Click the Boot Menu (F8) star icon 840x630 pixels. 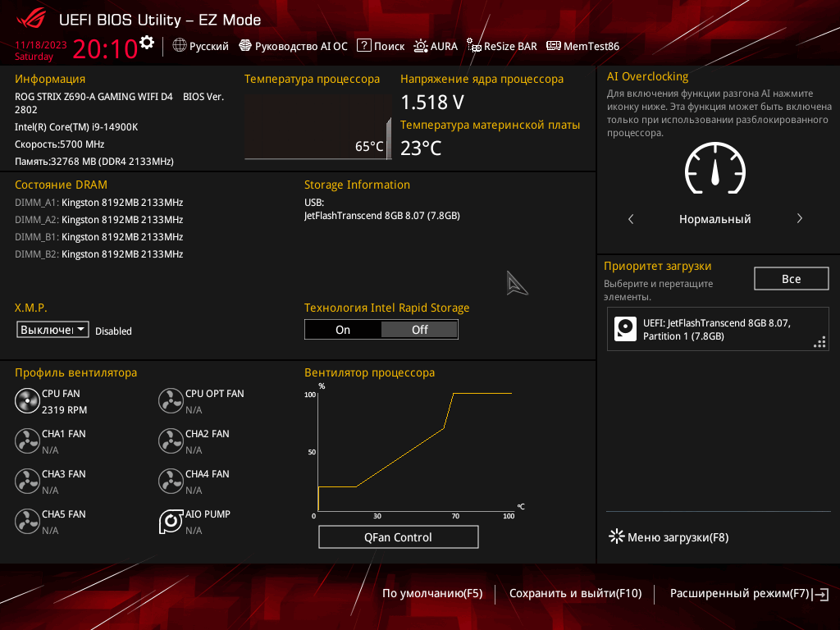pos(617,536)
